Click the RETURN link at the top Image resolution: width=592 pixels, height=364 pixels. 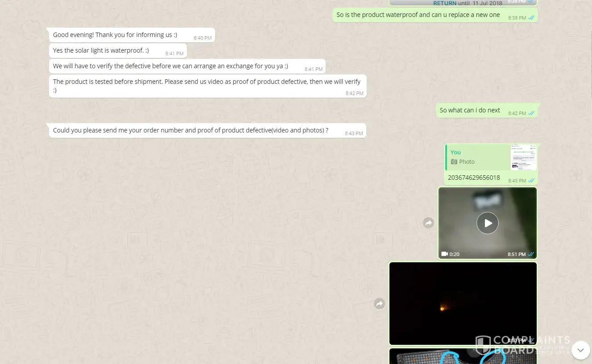pos(445,3)
